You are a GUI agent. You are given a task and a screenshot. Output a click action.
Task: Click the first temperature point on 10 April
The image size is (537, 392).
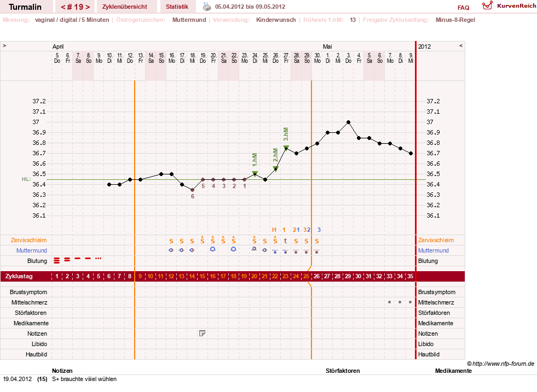[109, 185]
